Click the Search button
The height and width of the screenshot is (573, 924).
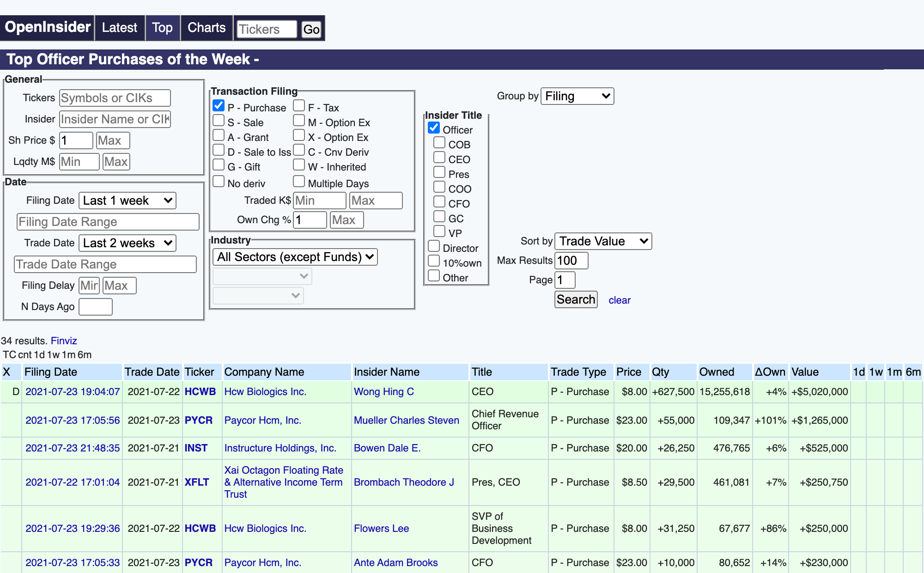[x=576, y=300]
